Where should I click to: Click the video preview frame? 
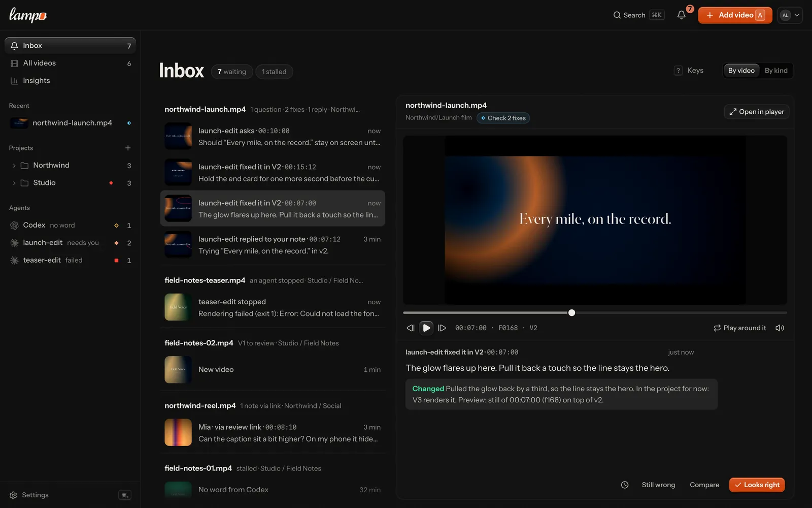point(595,220)
